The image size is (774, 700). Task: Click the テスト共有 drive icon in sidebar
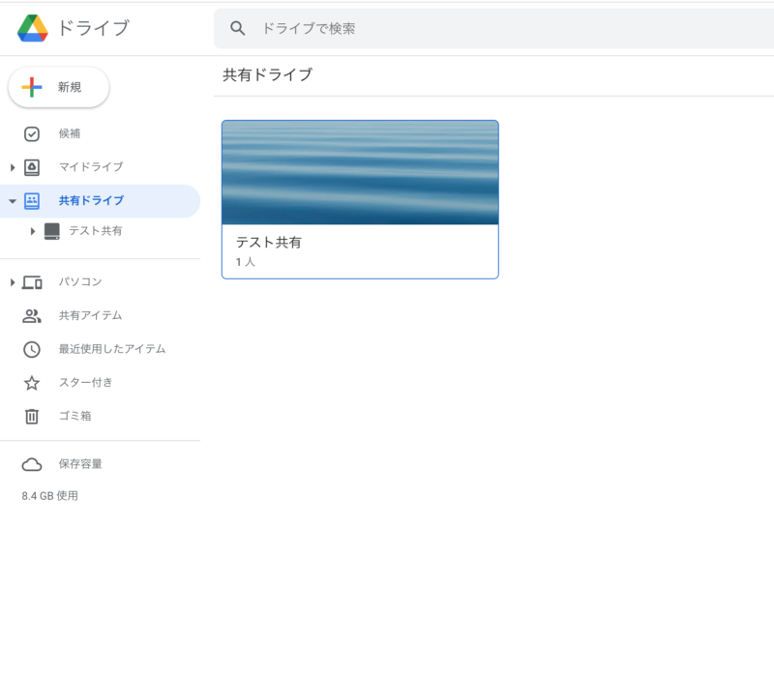(x=52, y=231)
